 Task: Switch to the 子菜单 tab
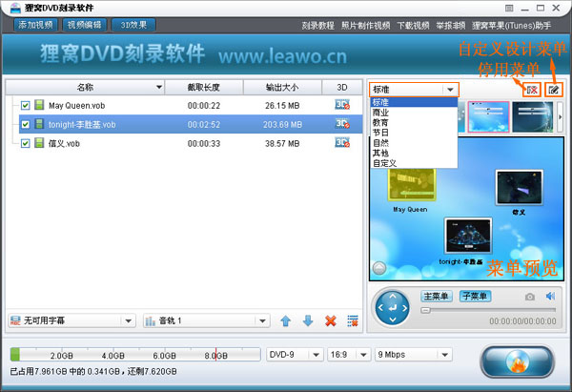(x=475, y=296)
